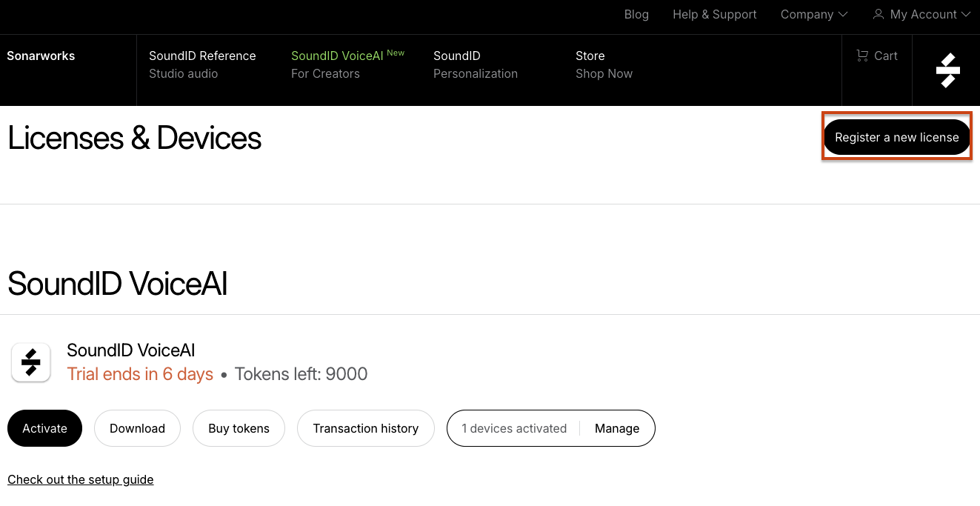The width and height of the screenshot is (980, 506).
Task: Click the Activate button
Action: pyautogui.click(x=44, y=428)
